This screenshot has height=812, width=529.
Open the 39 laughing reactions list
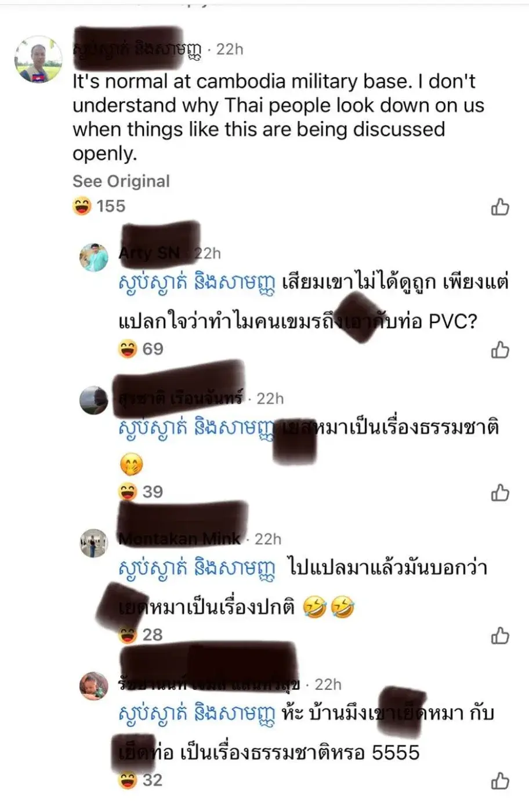tap(141, 492)
